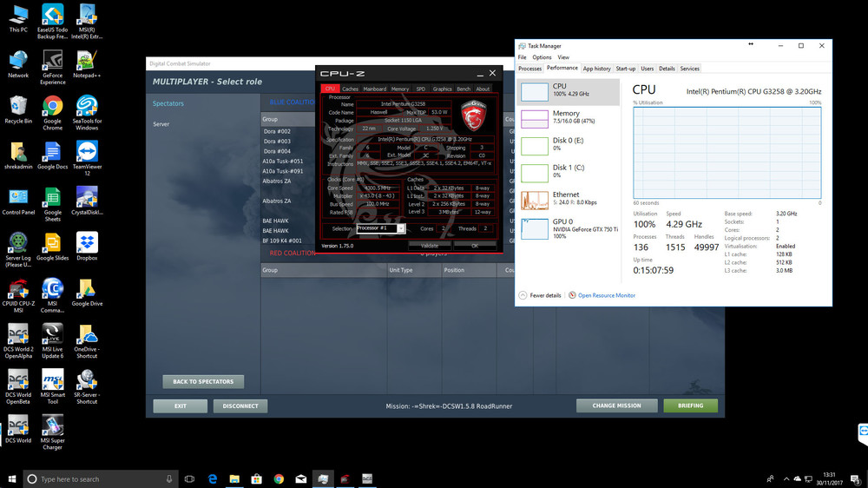Open Details tab in Task Manager
This screenshot has width=868, height=488.
point(667,69)
